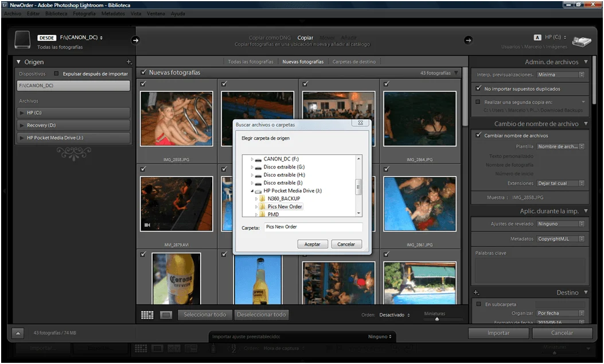
Task: Click the Importar button
Action: tap(498, 333)
